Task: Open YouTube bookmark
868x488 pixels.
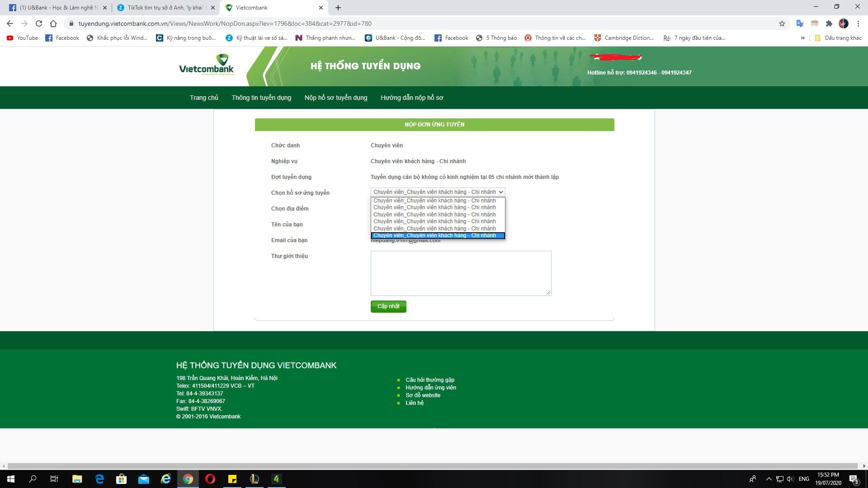Action: coord(22,38)
